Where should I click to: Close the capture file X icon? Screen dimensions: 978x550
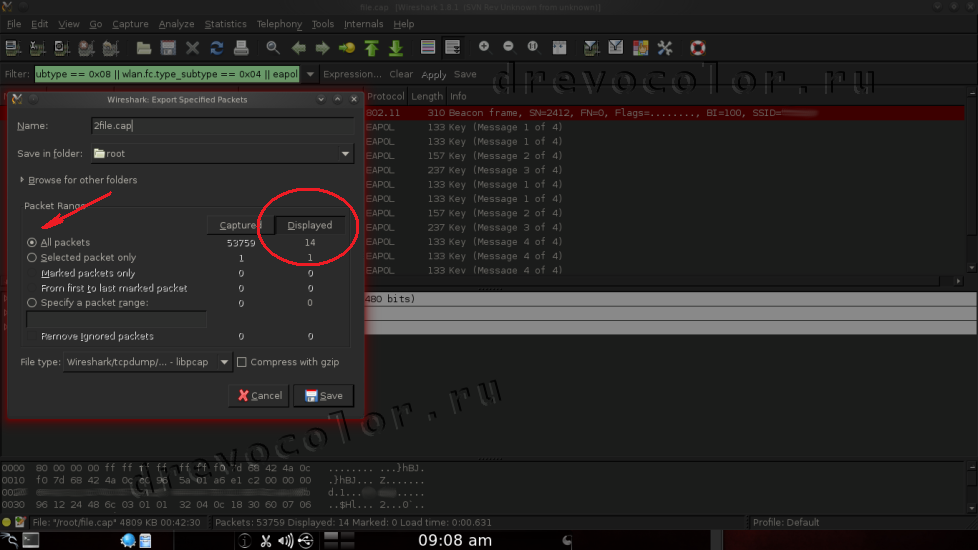[192, 47]
